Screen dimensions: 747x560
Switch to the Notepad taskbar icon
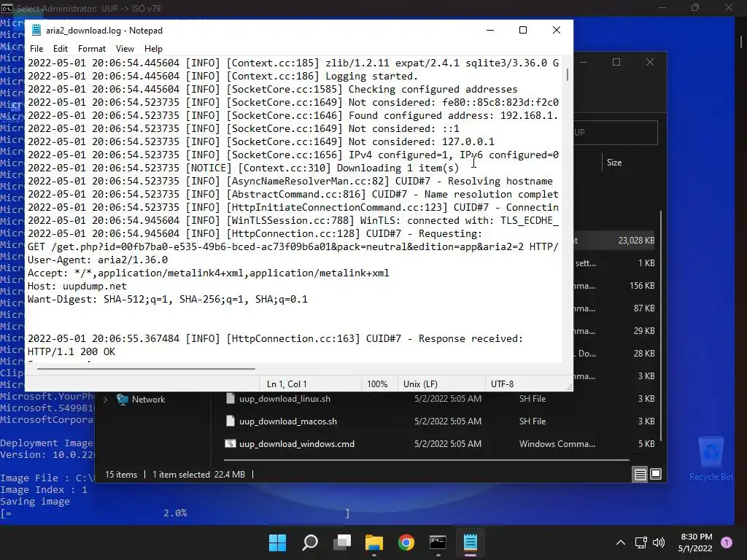click(471, 542)
